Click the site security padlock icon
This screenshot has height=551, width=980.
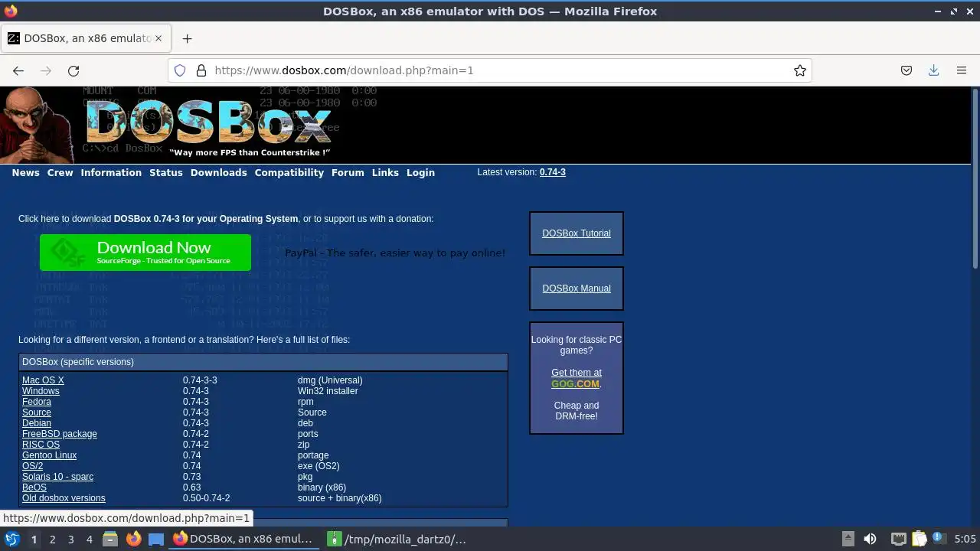point(201,70)
